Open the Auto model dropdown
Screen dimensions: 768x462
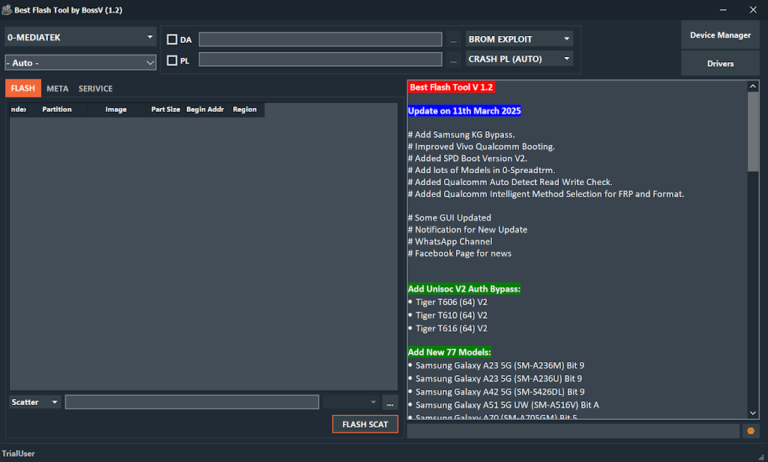81,63
